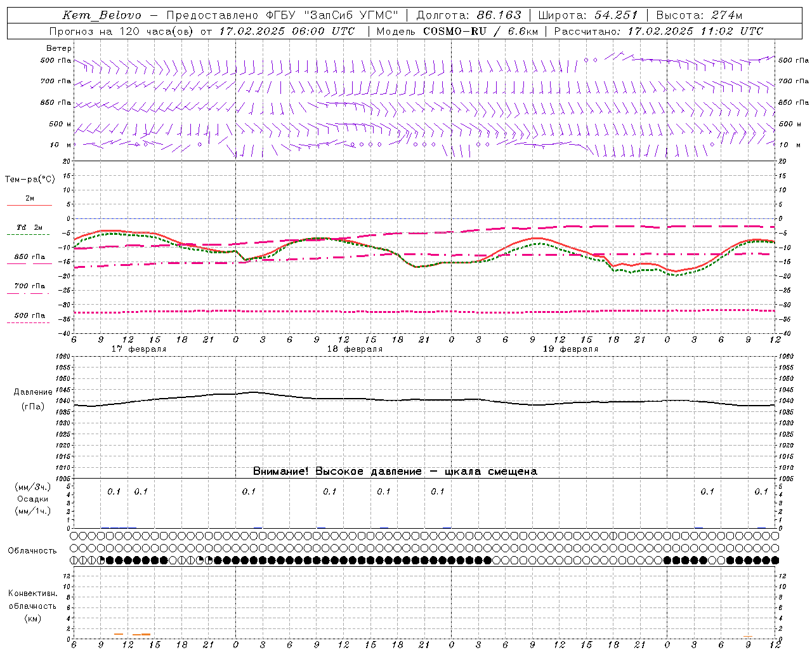Click 'Внимание! Высокое давление – шкала смещена' notice

(x=395, y=471)
